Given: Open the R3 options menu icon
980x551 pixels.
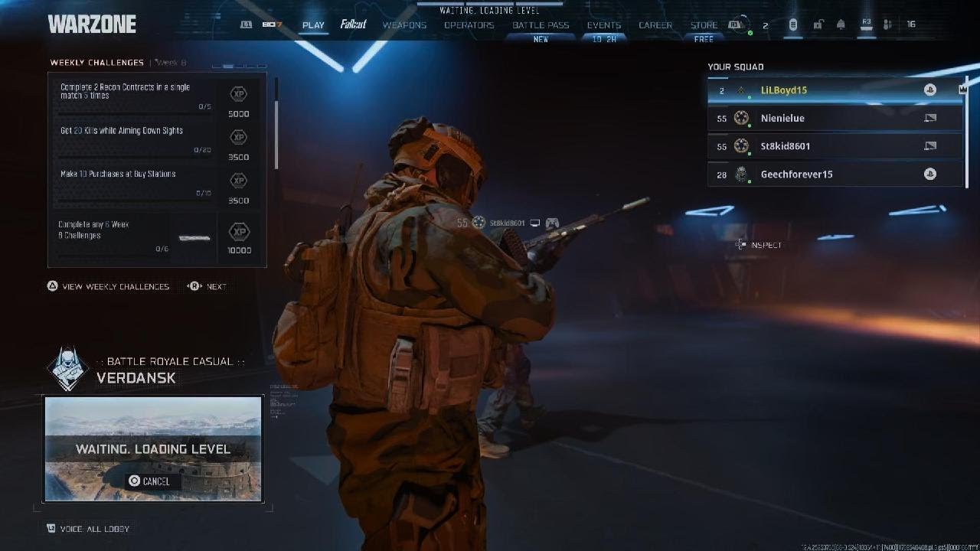Looking at the screenshot, I should coord(867,24).
